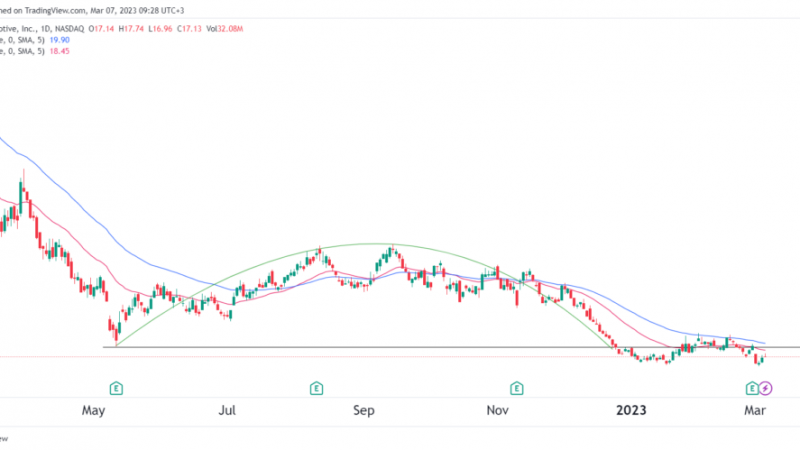Click the open price O17.14
This screenshot has height=450, width=800.
click(101, 29)
